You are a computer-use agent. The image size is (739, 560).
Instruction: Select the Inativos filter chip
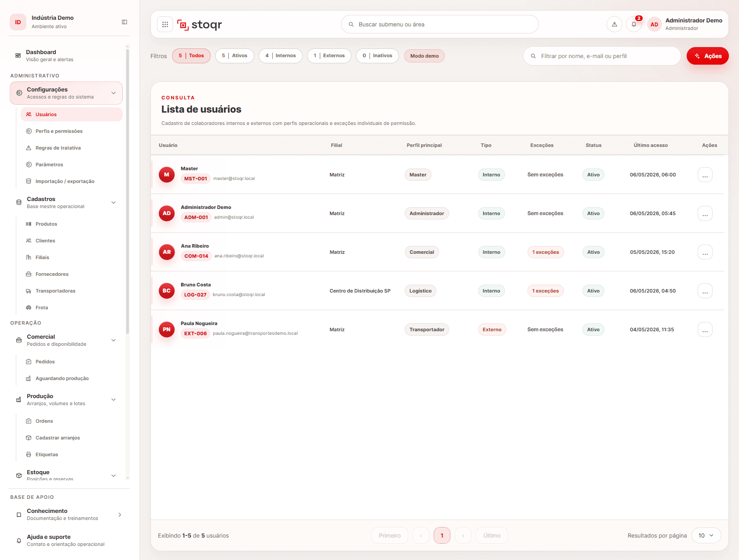pos(377,56)
